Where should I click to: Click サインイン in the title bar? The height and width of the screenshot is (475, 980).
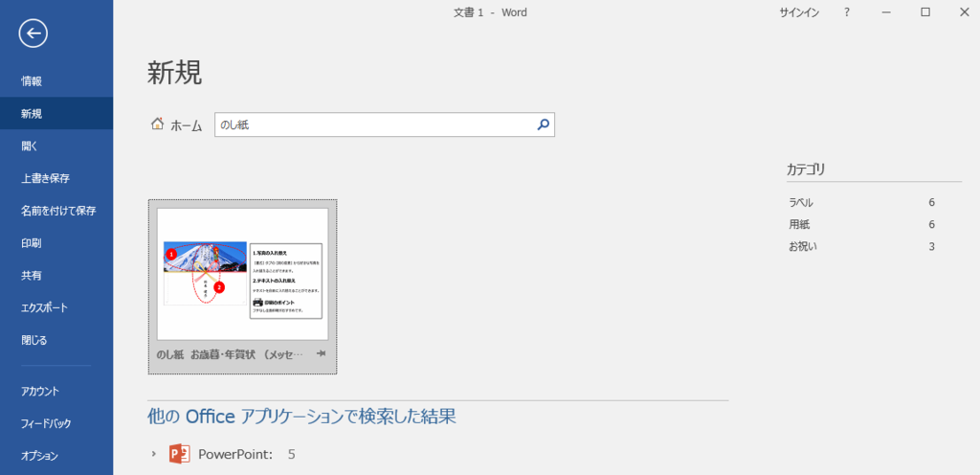799,11
